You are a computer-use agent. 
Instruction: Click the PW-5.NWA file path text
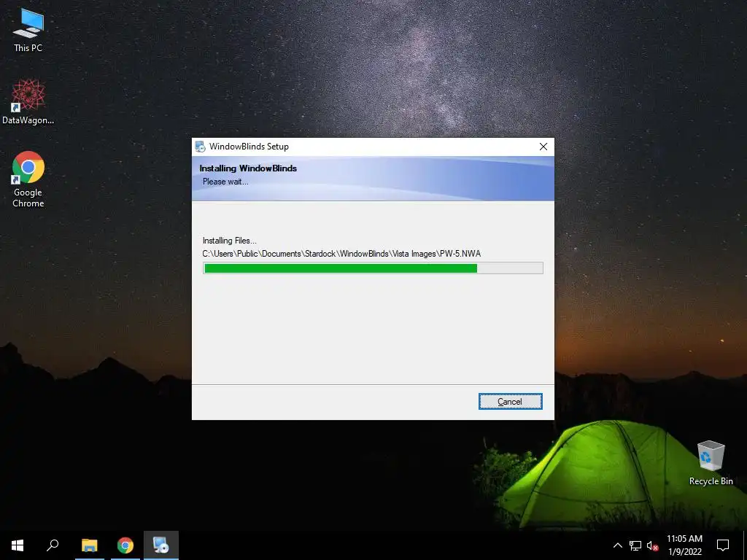coord(341,254)
